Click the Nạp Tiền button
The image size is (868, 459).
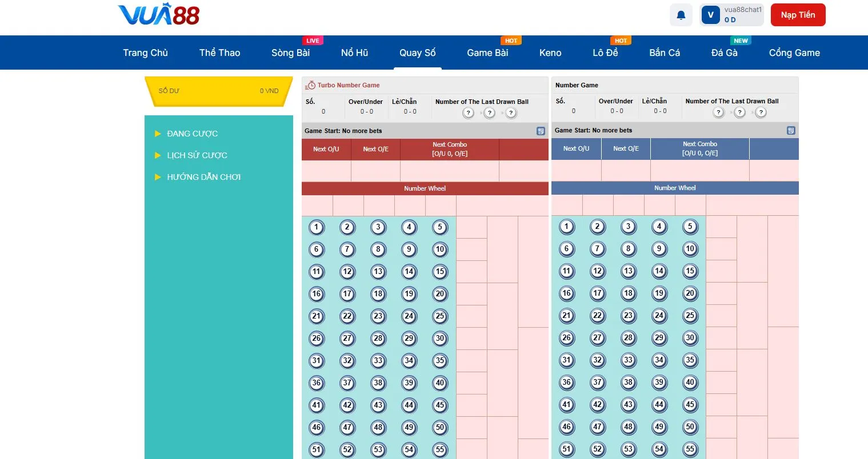[x=798, y=15]
